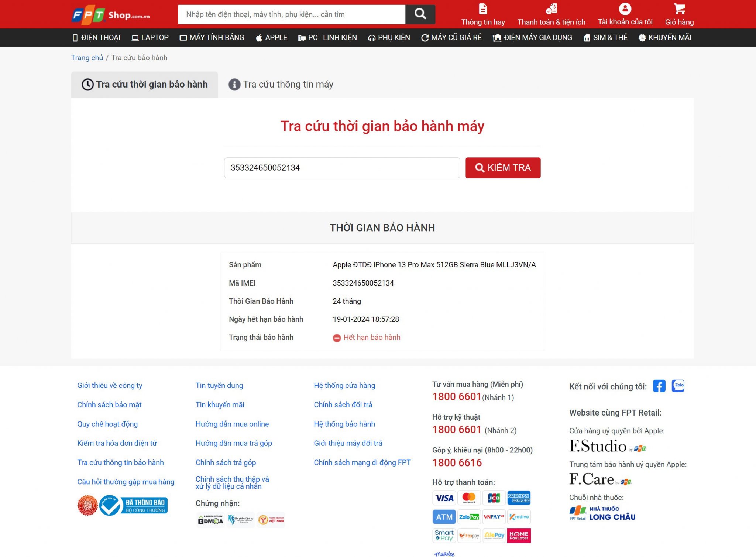Select the Home PayLater logo

(519, 536)
